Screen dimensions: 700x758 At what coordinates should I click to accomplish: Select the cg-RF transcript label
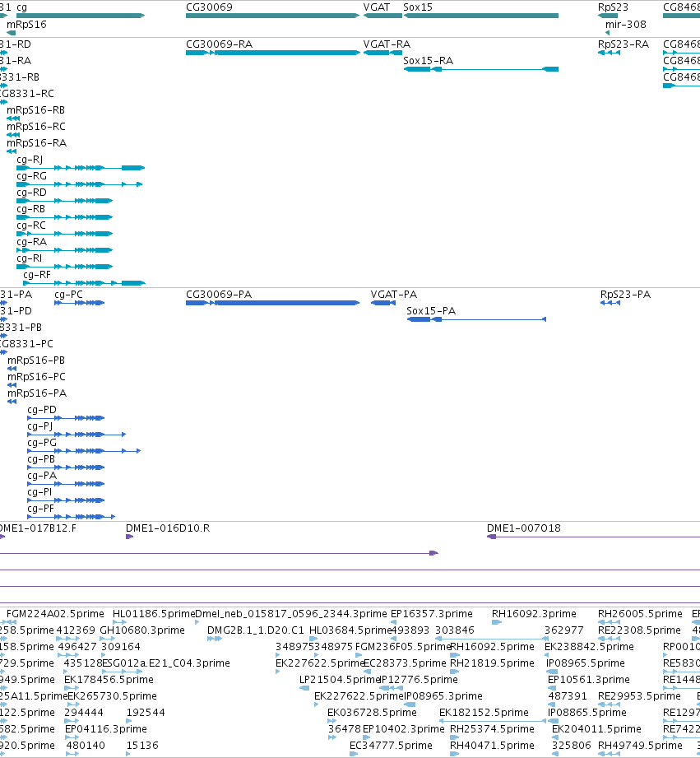coord(37,275)
